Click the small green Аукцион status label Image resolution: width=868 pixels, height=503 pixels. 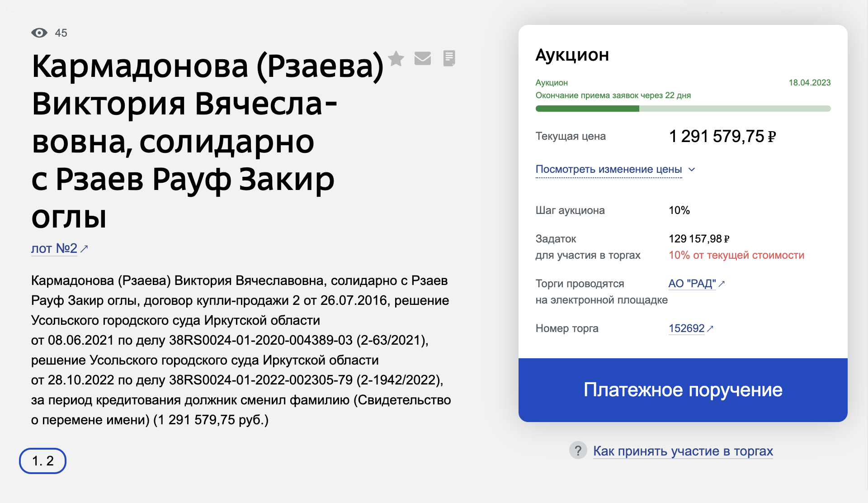click(552, 83)
